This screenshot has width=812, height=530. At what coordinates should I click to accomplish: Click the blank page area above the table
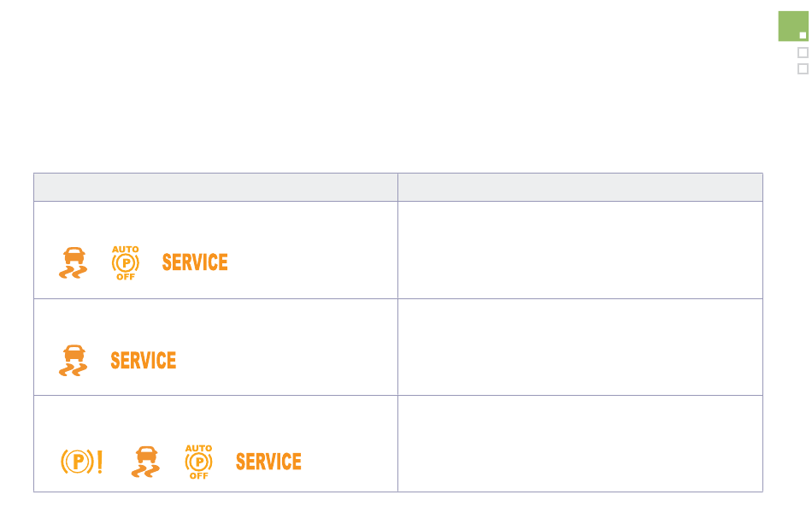[x=388, y=88]
